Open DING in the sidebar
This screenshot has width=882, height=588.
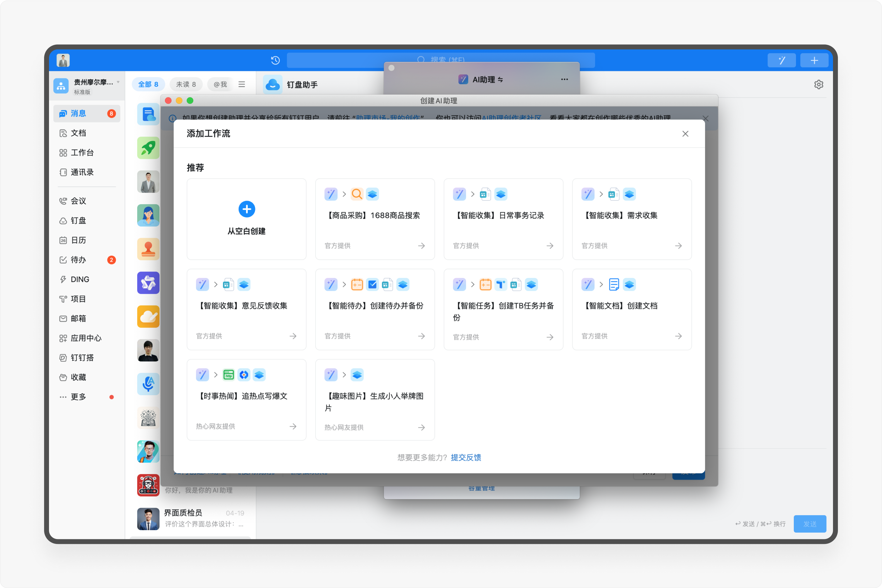tap(87, 279)
